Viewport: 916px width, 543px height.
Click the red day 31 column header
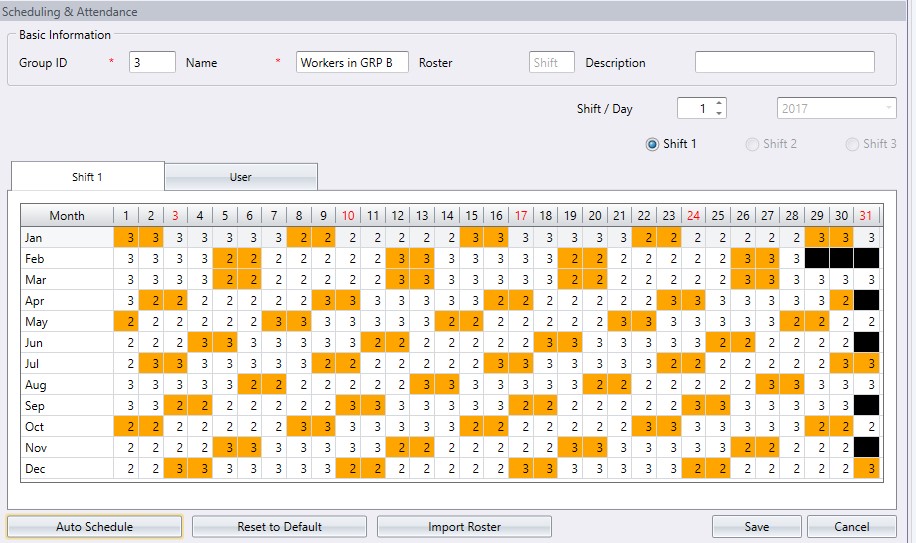(x=866, y=215)
